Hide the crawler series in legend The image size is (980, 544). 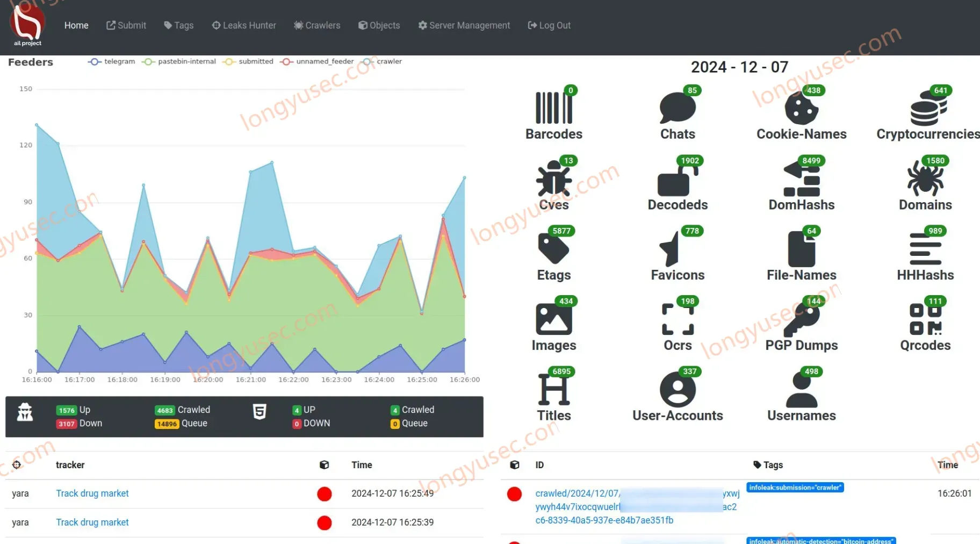(382, 61)
